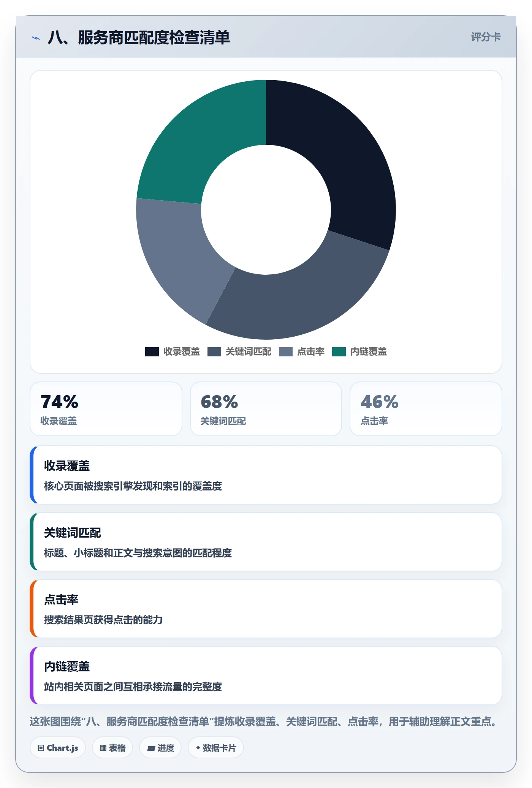Open the 74% 收录覆盖 stat card
The height and width of the screenshot is (788, 532).
pos(106,409)
